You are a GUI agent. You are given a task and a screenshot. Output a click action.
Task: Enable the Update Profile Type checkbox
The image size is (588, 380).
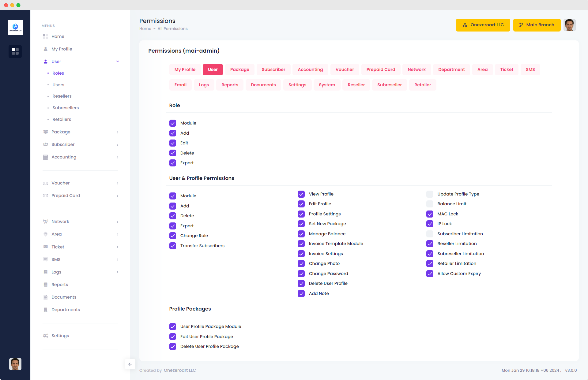point(430,194)
